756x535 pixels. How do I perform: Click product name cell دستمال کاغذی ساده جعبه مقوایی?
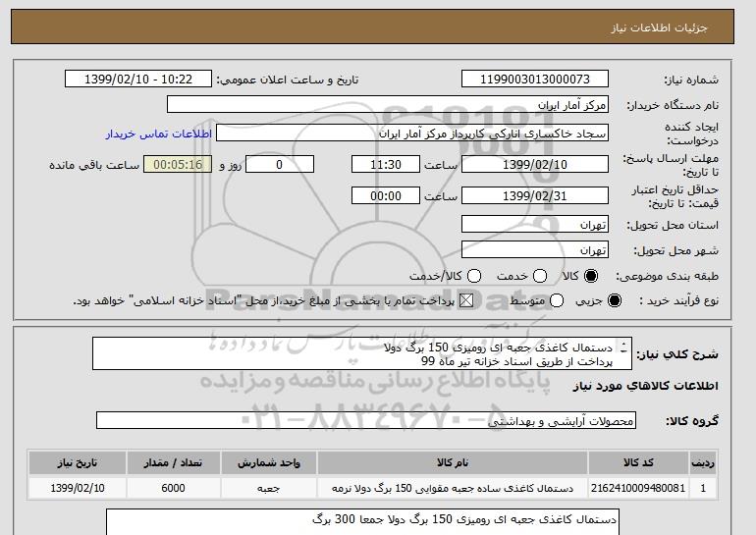(453, 488)
